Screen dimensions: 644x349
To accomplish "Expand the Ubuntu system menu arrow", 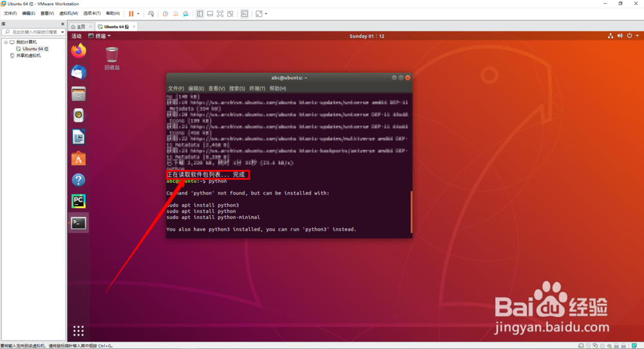I will tap(638, 36).
